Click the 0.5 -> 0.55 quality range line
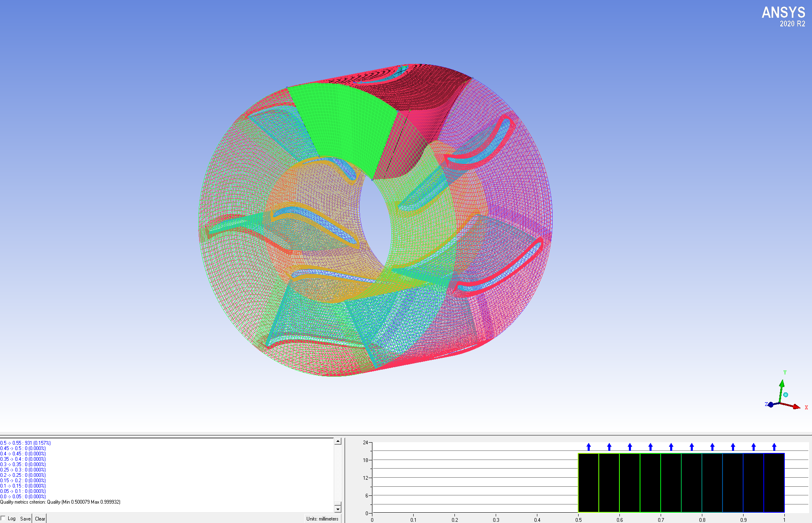Viewport: 812px width, 523px height. tap(26, 443)
